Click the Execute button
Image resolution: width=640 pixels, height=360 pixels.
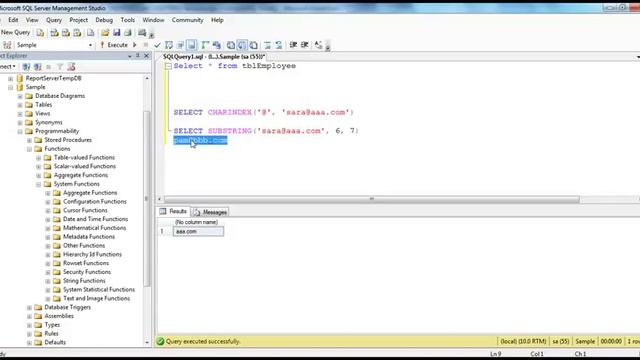point(113,45)
